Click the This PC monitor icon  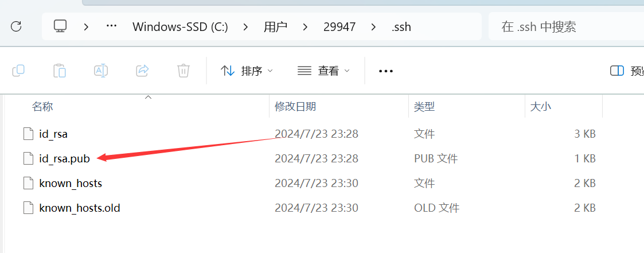(x=60, y=26)
